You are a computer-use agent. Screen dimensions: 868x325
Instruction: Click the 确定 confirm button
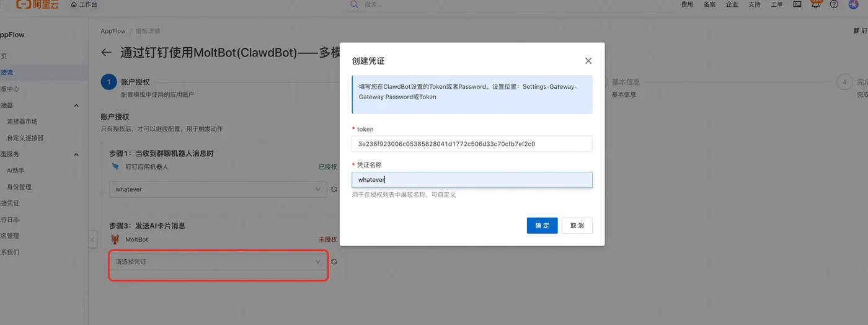click(542, 226)
